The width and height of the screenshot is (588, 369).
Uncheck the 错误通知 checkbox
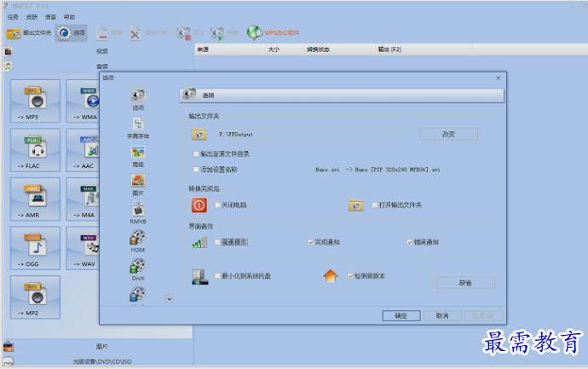point(410,242)
